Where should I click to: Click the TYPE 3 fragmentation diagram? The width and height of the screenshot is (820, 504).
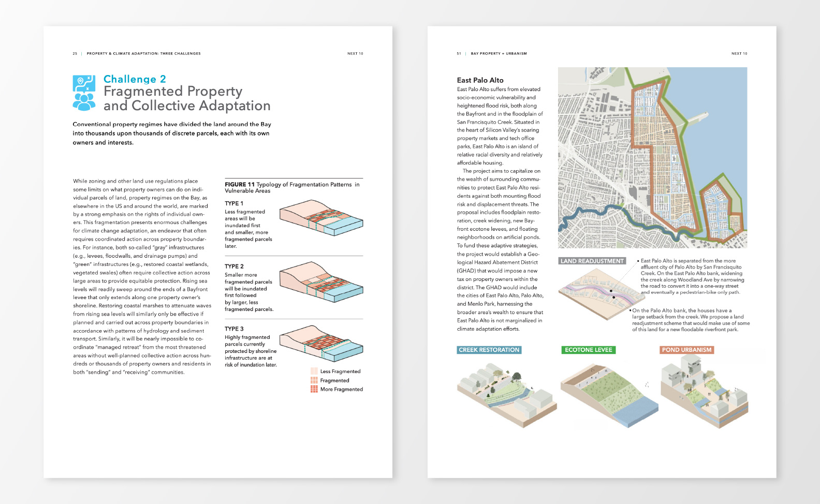coord(321,344)
